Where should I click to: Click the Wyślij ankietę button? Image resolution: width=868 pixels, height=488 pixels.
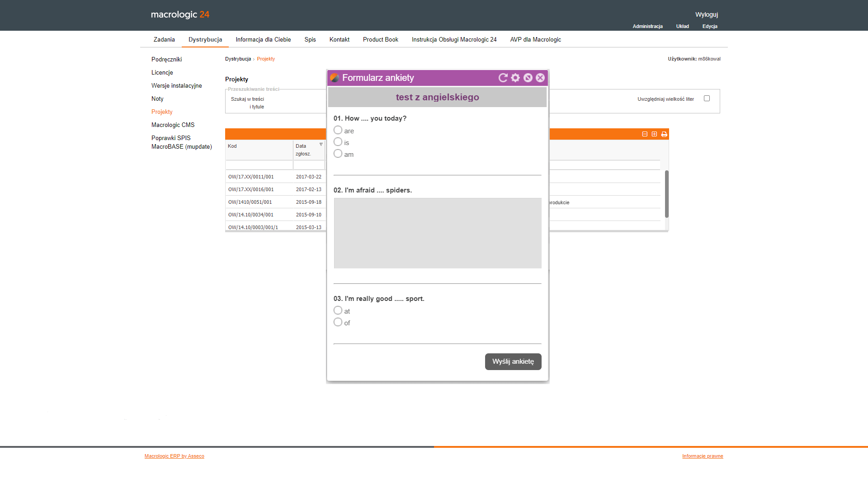tap(513, 361)
